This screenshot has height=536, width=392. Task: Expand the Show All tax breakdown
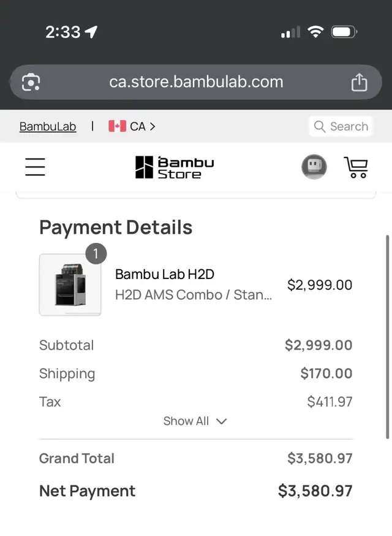point(195,421)
